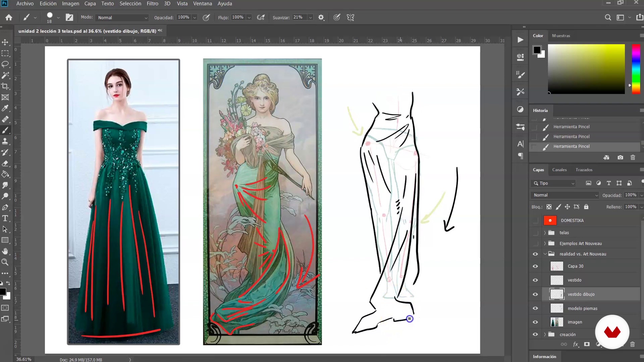Pick a color in the color field

click(x=586, y=69)
